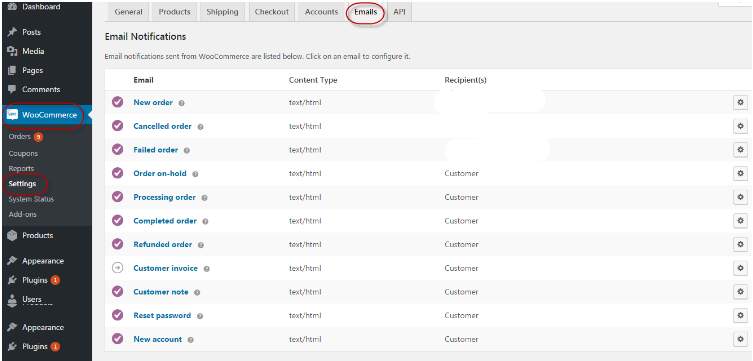Toggle enabled checkmark for New order

(118, 102)
